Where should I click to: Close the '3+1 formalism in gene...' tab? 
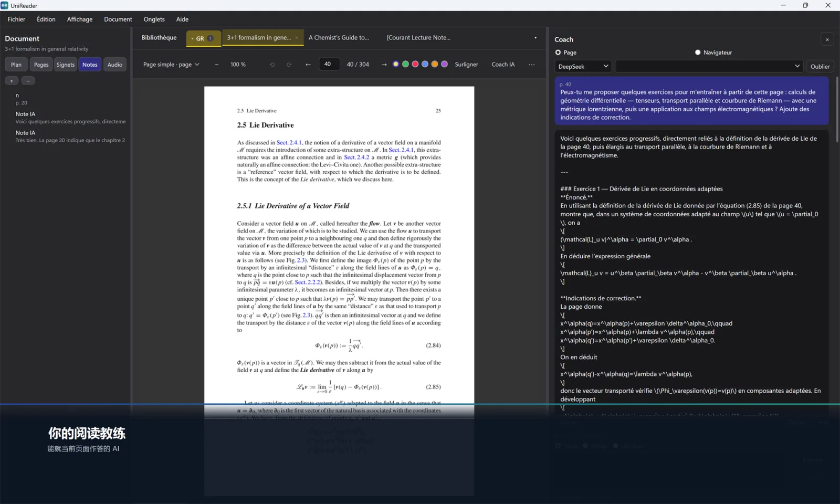[297, 38]
